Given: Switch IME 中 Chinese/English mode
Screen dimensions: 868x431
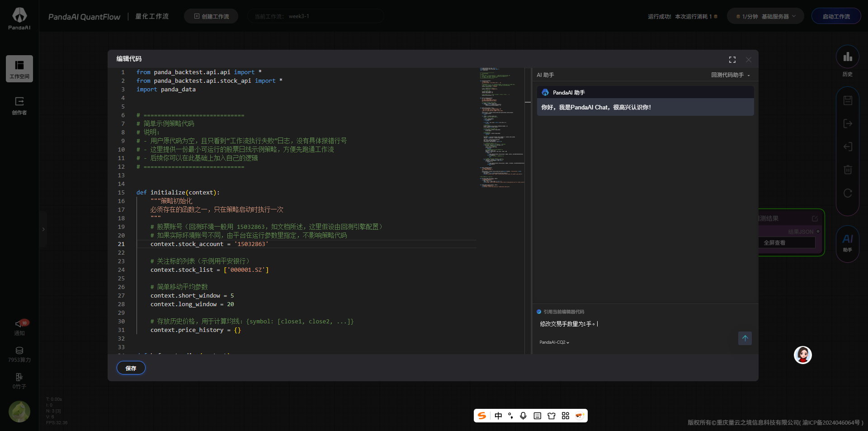Looking at the screenshot, I should (x=498, y=416).
